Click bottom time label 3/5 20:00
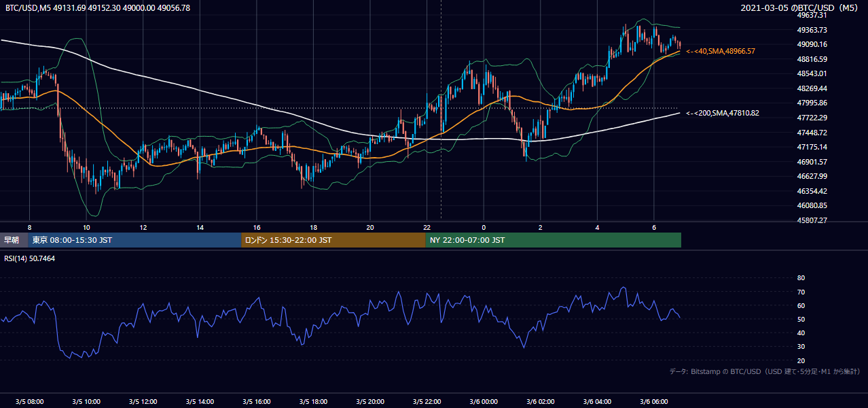Image resolution: width=868 pixels, height=408 pixels. (370, 402)
